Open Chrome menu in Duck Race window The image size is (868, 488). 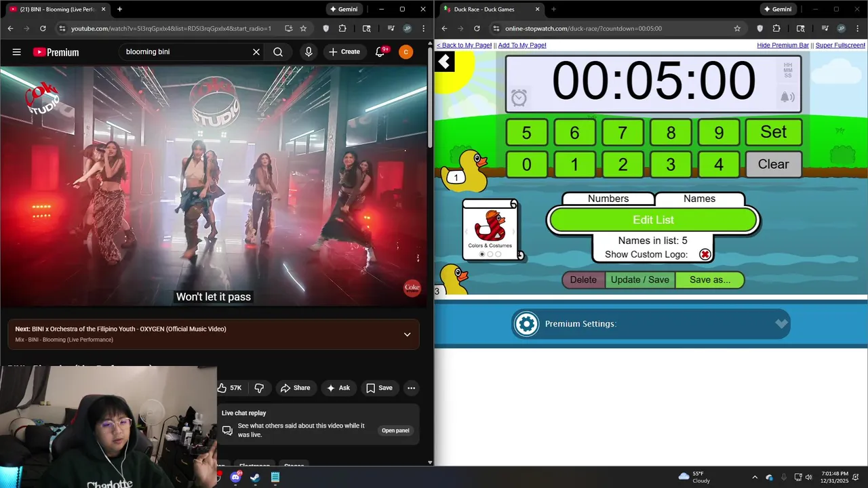click(x=856, y=28)
